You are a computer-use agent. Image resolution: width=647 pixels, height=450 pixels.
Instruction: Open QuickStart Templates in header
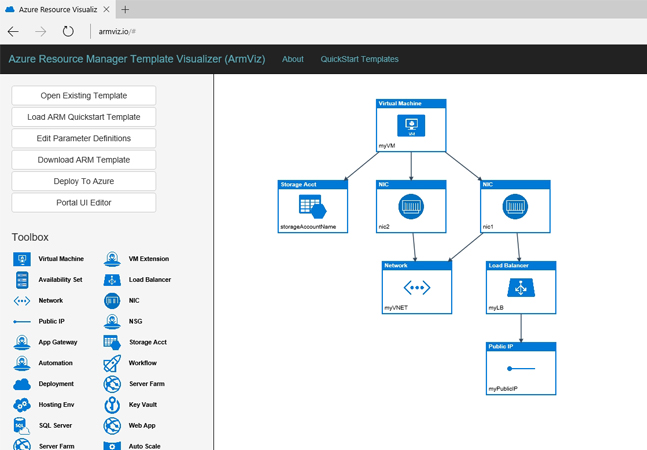click(x=359, y=59)
